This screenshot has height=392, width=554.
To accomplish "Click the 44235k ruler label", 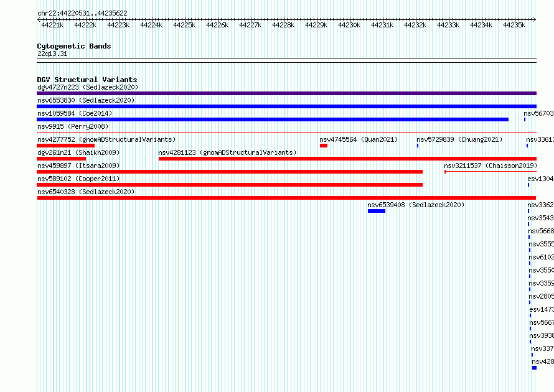I will (x=514, y=25).
